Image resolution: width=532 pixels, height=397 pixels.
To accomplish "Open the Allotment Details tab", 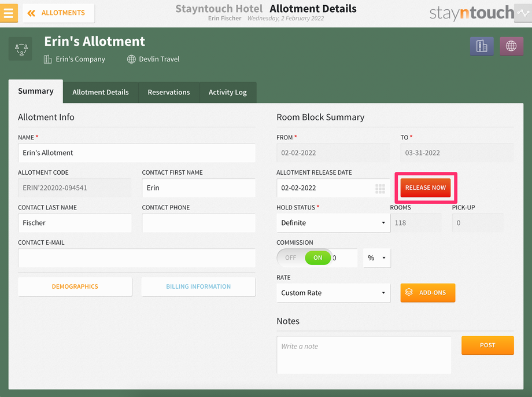I will click(101, 93).
